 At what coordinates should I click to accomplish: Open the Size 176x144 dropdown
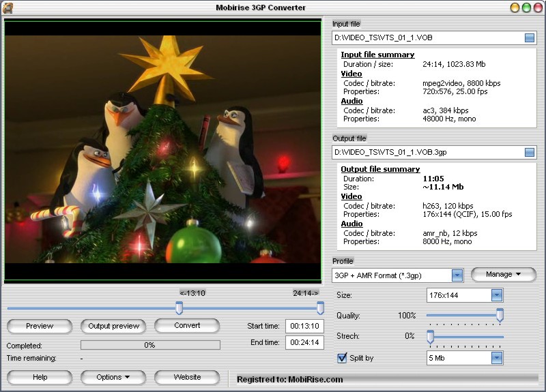coord(497,295)
